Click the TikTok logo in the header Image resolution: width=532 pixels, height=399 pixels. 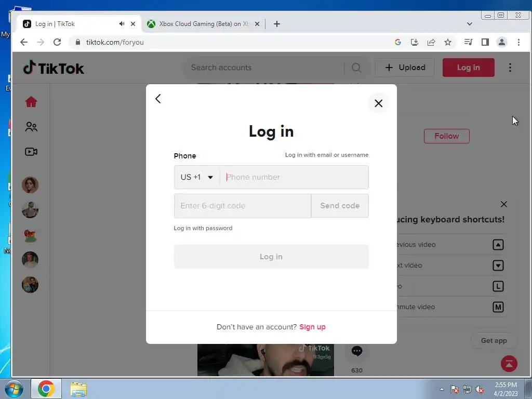click(x=54, y=68)
